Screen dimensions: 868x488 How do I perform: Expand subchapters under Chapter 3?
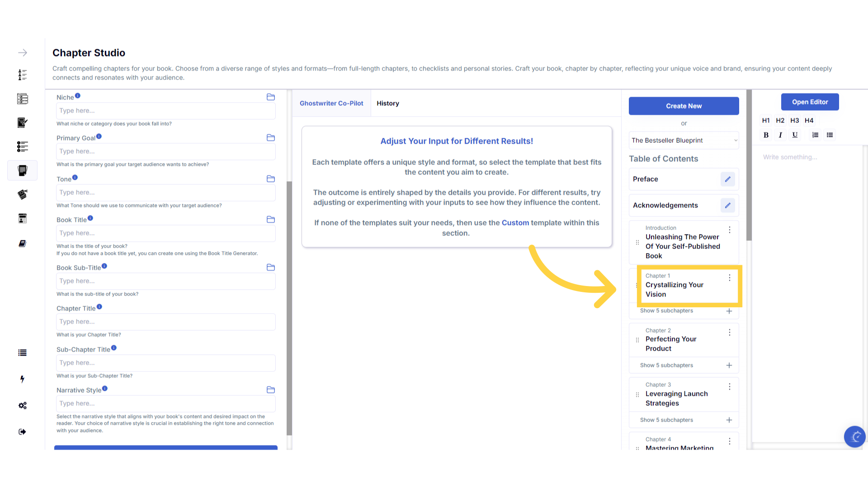click(666, 420)
